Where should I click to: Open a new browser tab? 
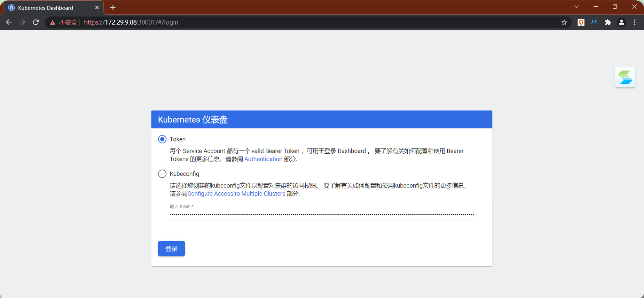pyautogui.click(x=113, y=7)
